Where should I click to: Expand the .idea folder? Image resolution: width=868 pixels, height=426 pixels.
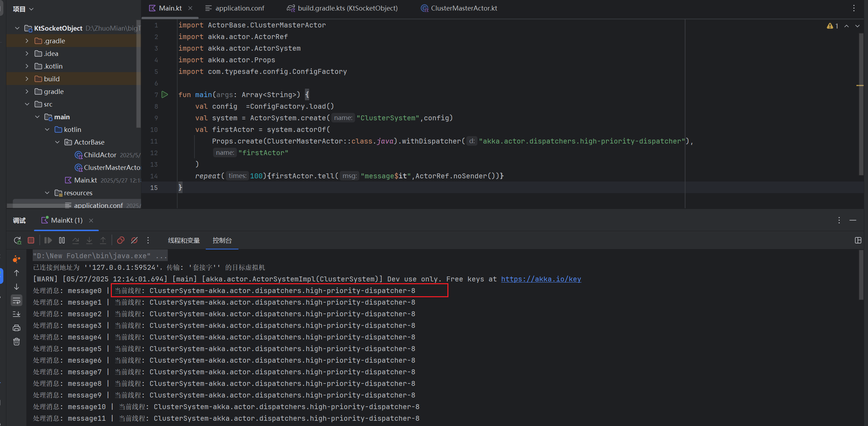coord(27,53)
